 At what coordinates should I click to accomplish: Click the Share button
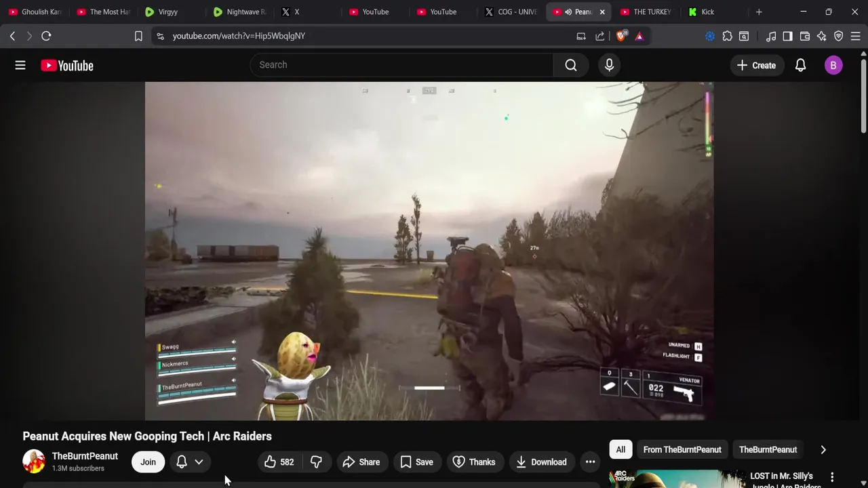361,462
